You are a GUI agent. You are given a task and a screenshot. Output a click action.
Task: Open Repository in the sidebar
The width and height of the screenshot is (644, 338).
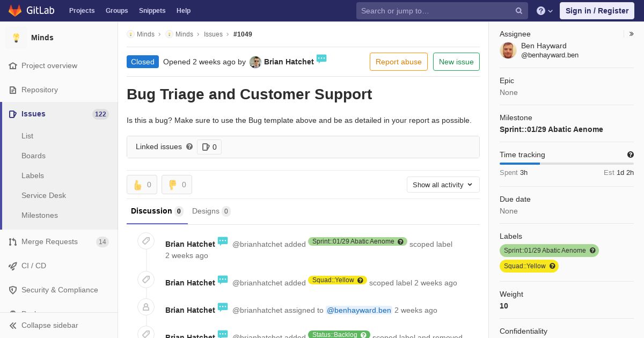(40, 90)
